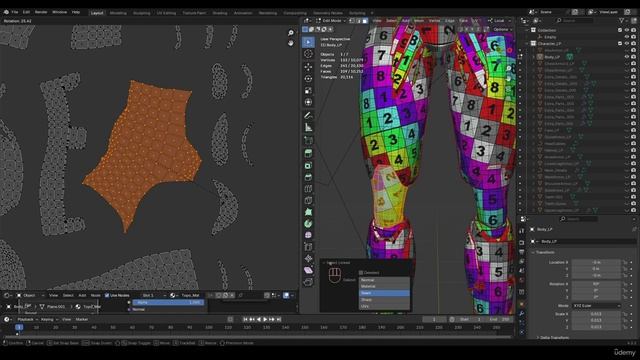Jump to timeline start frame button
The height and width of the screenshot is (360, 640).
pyautogui.click(x=245, y=320)
